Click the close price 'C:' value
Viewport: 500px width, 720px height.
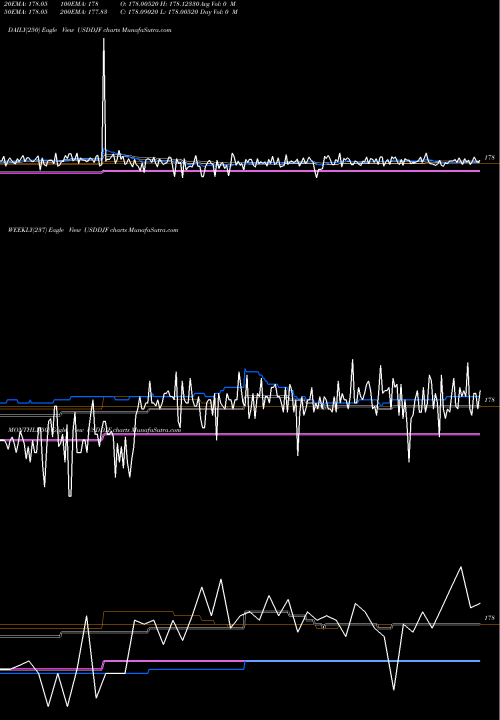(x=140, y=12)
